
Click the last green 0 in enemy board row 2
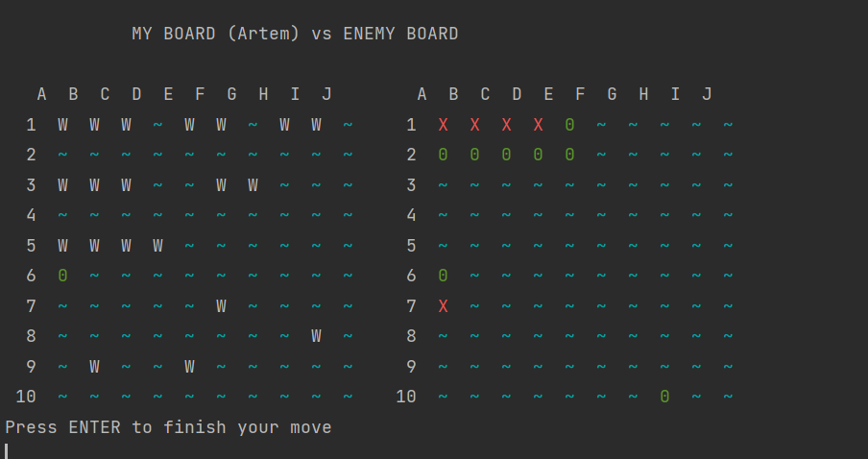(569, 155)
